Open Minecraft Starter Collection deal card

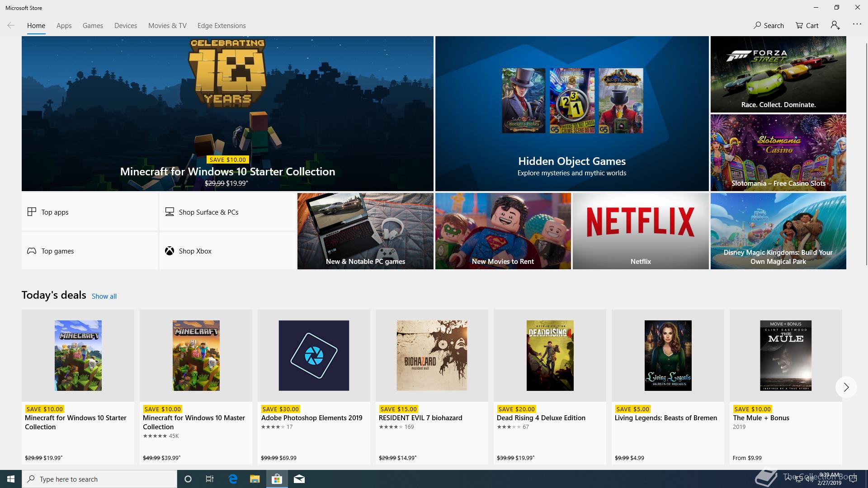click(x=78, y=387)
